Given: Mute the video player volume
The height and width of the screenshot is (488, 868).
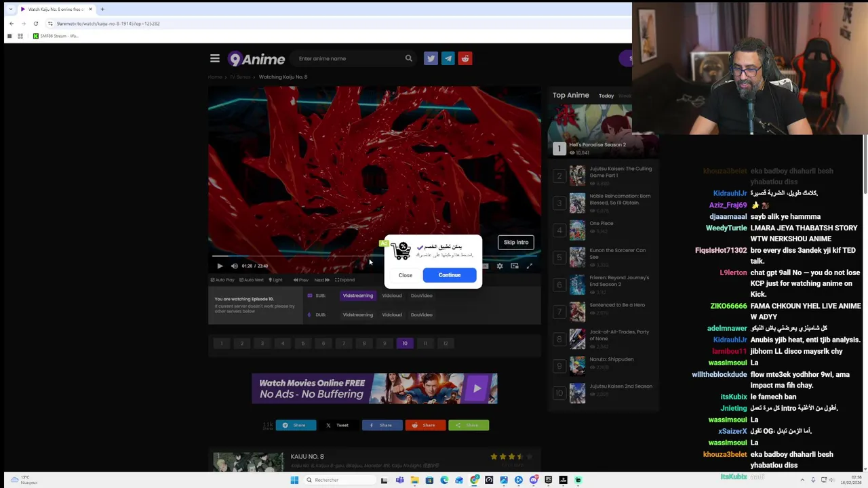Looking at the screenshot, I should 234,266.
